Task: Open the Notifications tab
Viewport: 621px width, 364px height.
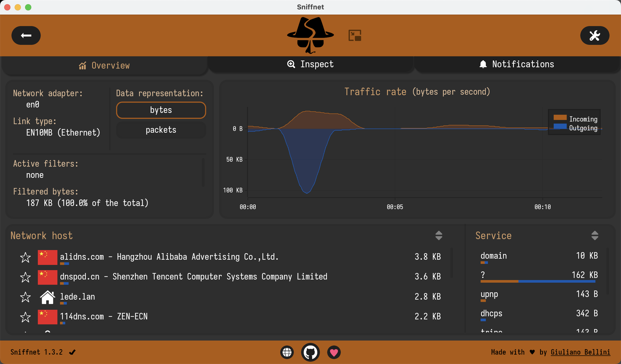Action: (x=517, y=64)
